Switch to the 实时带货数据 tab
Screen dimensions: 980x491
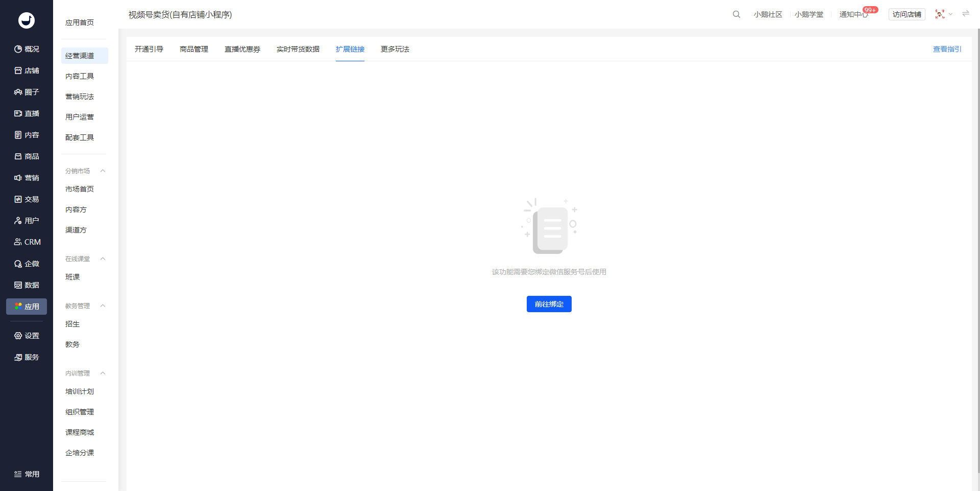(298, 49)
